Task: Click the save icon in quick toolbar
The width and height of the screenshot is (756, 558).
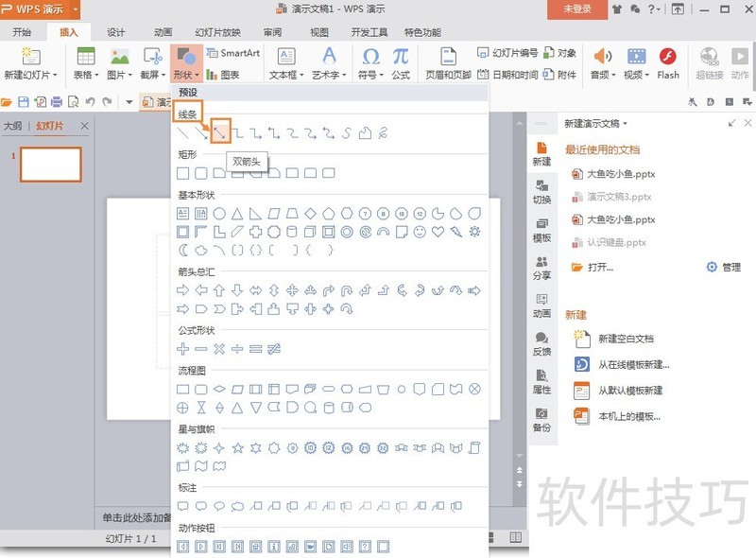Action: pyautogui.click(x=23, y=102)
